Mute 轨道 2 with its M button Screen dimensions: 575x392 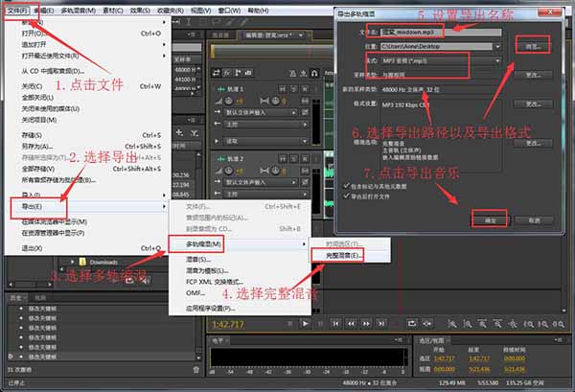pos(283,159)
